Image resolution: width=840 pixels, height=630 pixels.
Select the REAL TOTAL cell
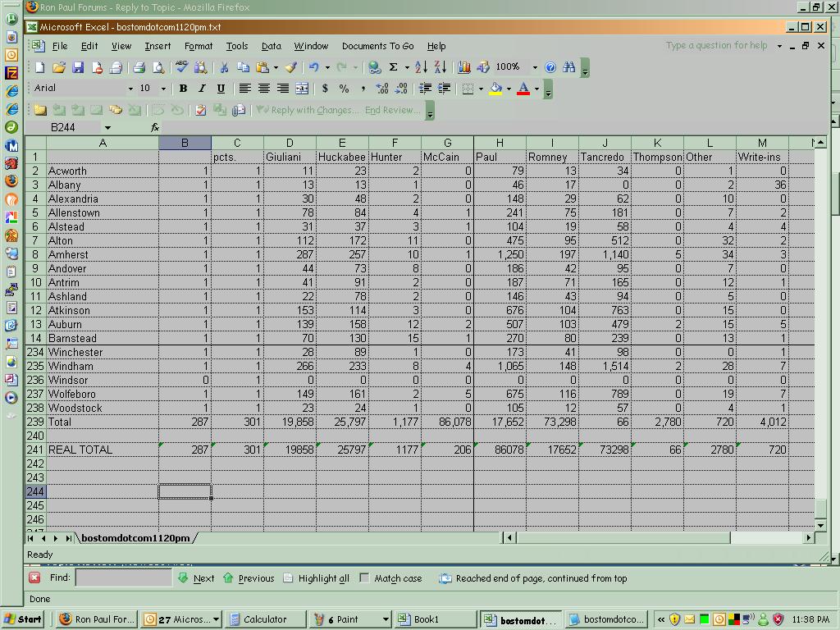pyautogui.click(x=103, y=450)
